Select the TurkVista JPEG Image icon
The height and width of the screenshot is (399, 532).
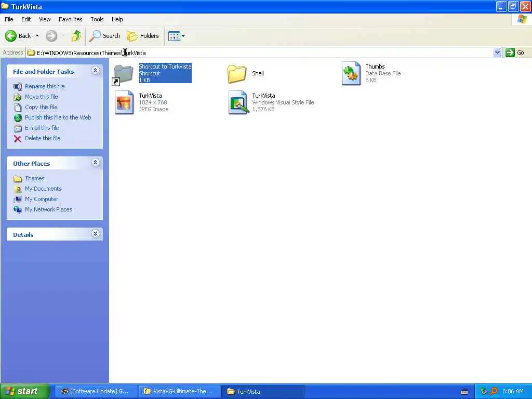pos(124,102)
